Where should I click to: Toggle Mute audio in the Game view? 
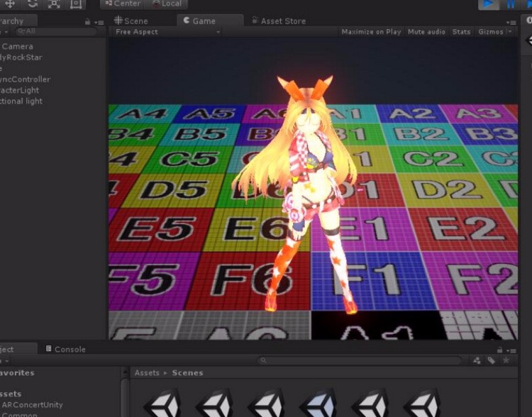(x=426, y=32)
